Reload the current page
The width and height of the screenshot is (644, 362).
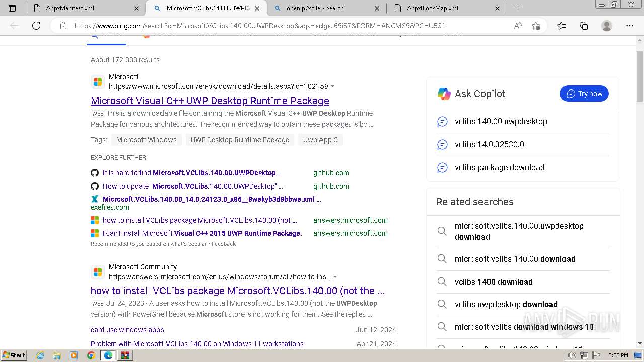coord(36,26)
